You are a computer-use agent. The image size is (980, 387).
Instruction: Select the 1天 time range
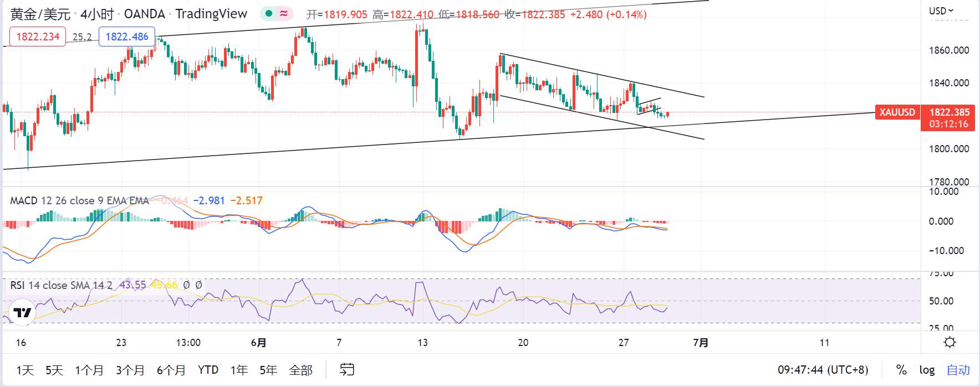click(25, 370)
